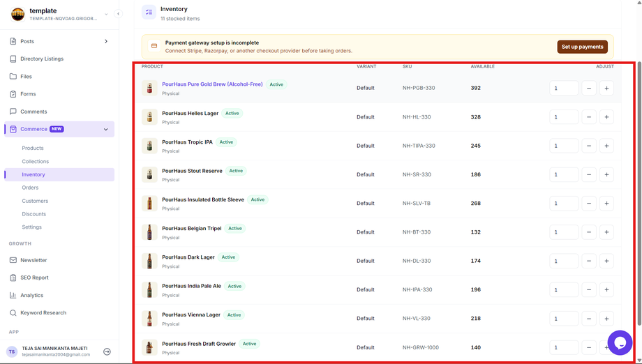642x364 pixels.
Task: Click the Analytics bar chart icon
Action: pyautogui.click(x=13, y=295)
